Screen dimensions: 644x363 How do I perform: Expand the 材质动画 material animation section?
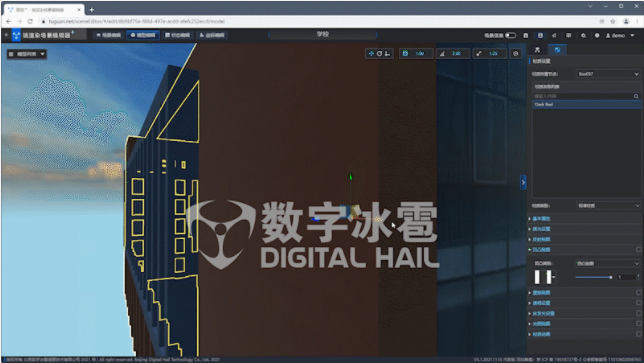click(x=541, y=334)
